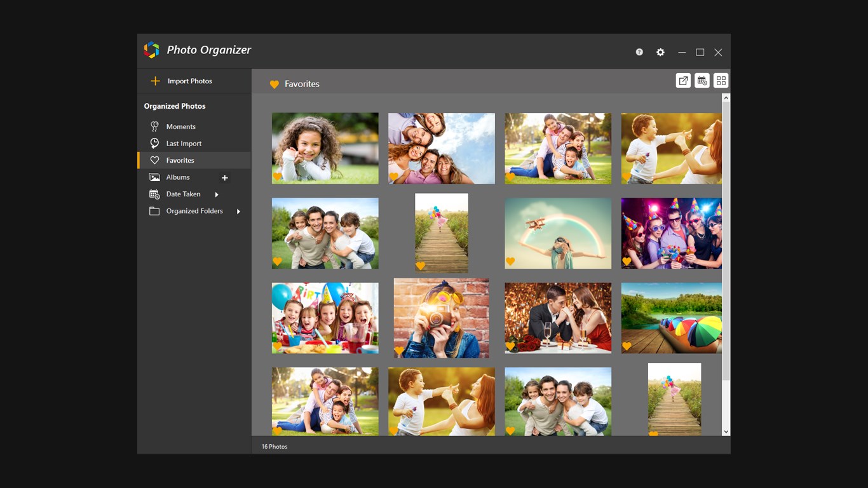Open help via the question mark icon
The width and height of the screenshot is (868, 488).
[x=639, y=52]
